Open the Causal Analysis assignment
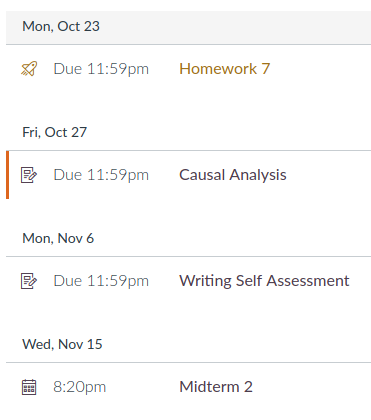The height and width of the screenshot is (420, 371). tap(233, 175)
